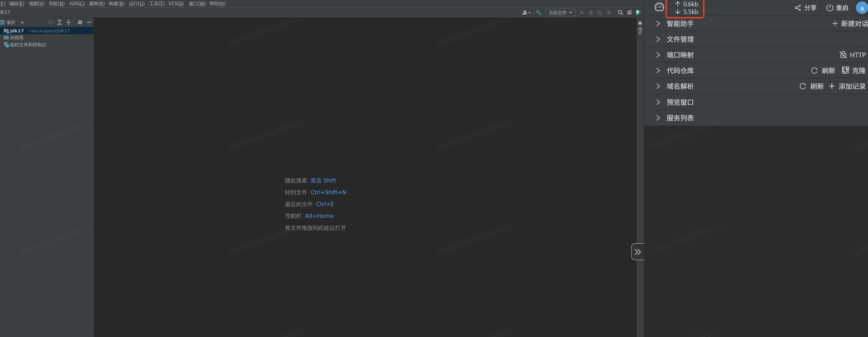Viewport: 868px width, 337px height.
Task: Click the colorful plugin logo icon in toolbar
Action: 638,13
